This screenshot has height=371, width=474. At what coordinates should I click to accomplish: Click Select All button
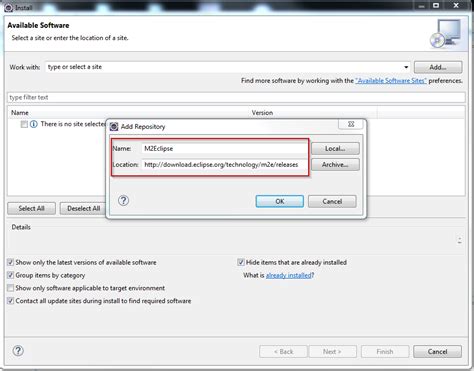click(x=32, y=208)
